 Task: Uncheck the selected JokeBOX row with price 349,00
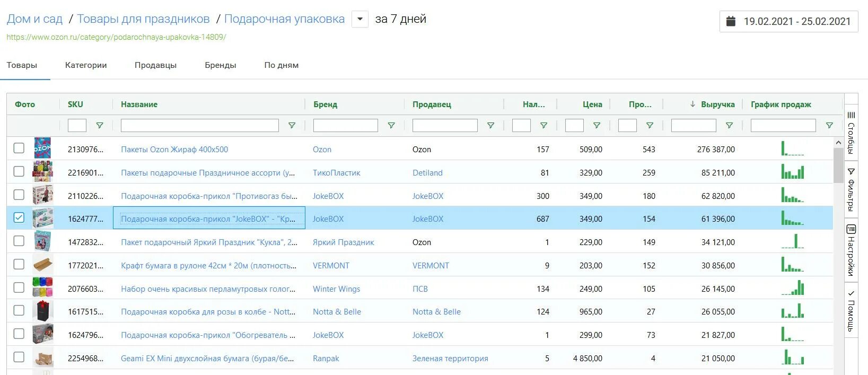(19, 217)
